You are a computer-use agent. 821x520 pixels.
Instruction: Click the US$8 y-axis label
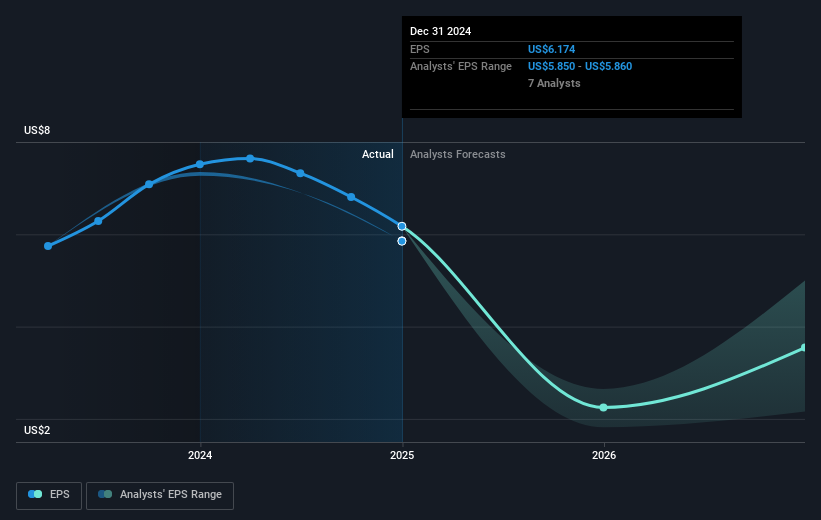(37, 130)
